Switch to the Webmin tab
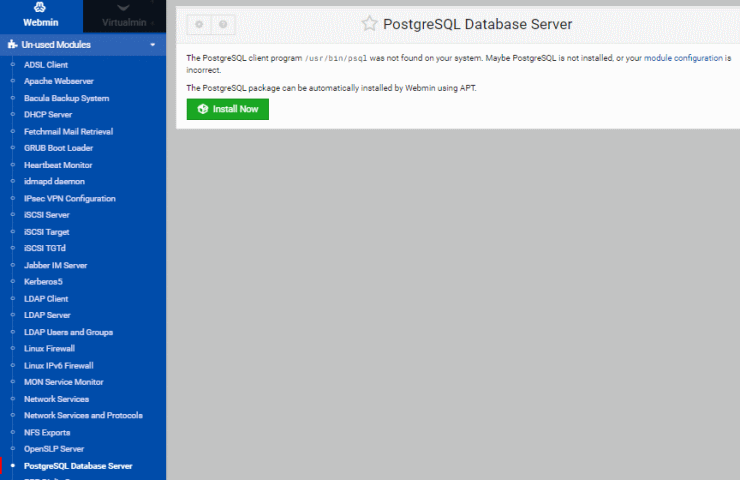The width and height of the screenshot is (740, 480). 41,16
